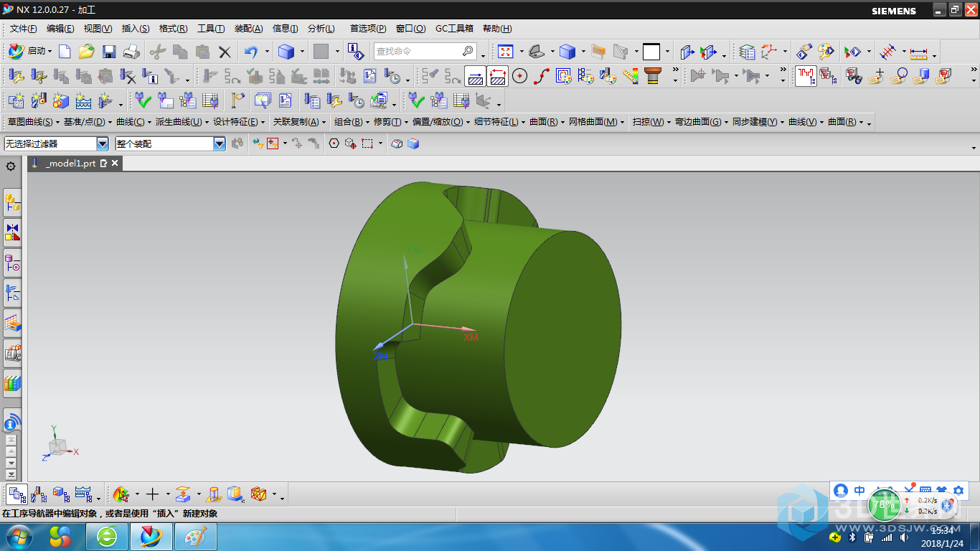Click the Paint app in the taskbar

tap(195, 537)
